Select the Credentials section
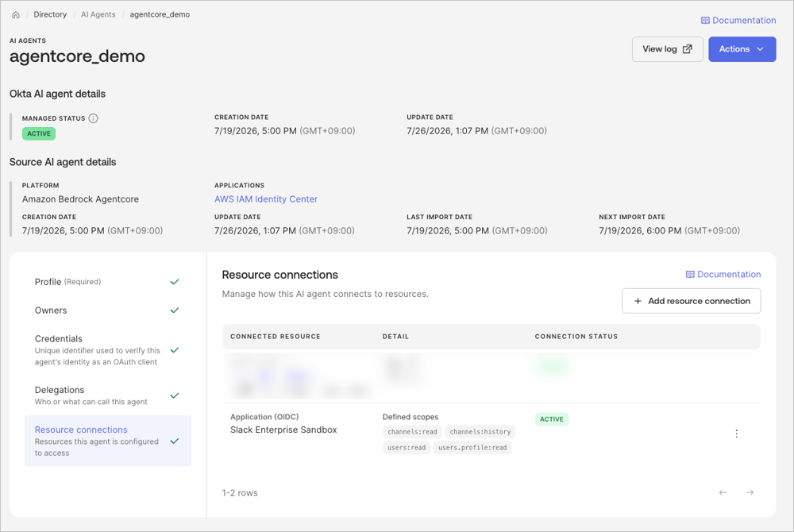The height and width of the screenshot is (532, 794). coord(107,350)
